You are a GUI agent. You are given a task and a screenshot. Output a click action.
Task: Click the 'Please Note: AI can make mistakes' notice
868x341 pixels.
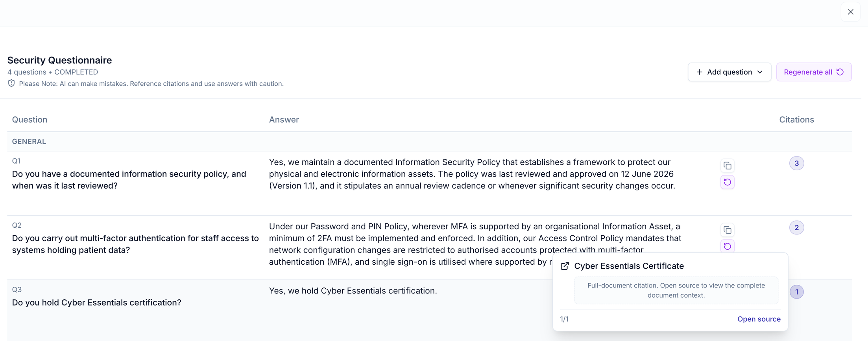click(x=151, y=83)
